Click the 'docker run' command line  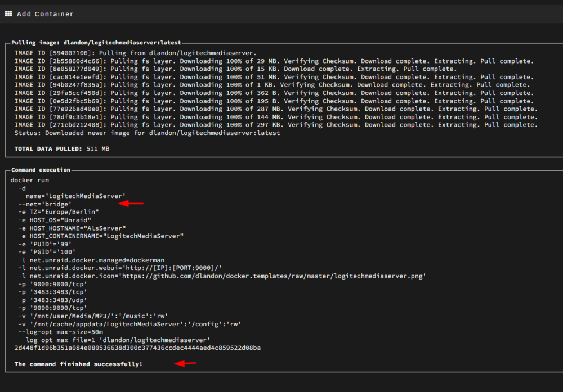29,181
